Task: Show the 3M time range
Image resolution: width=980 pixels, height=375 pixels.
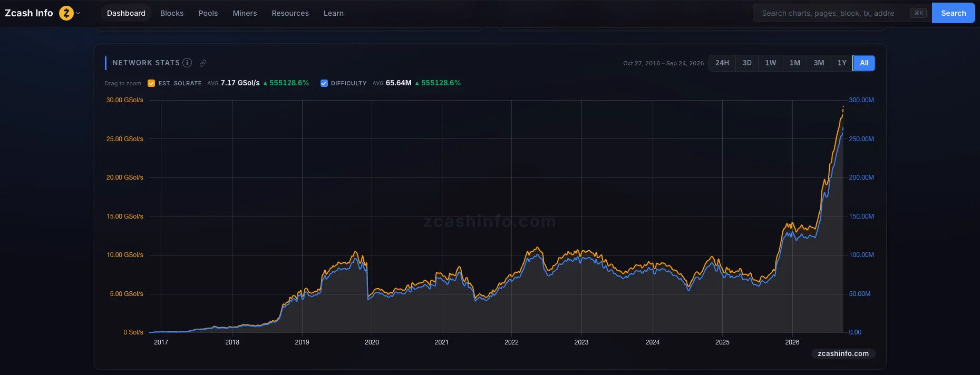Action: pyautogui.click(x=819, y=63)
